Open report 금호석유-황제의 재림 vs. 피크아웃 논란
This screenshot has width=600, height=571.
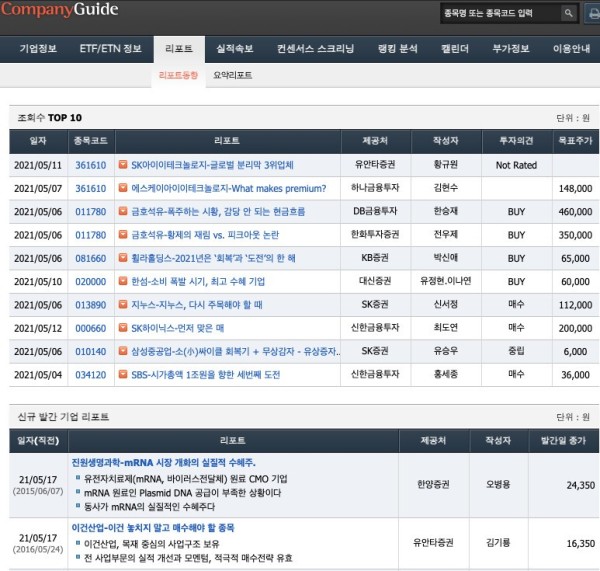pos(205,235)
